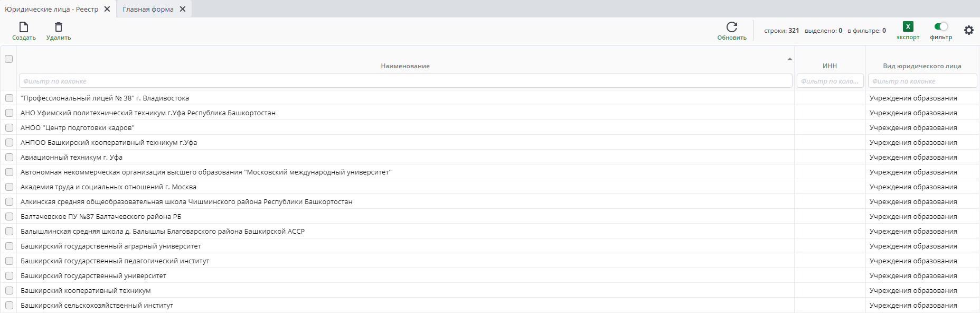
Task: Open the settings gear icon
Action: [x=968, y=30]
